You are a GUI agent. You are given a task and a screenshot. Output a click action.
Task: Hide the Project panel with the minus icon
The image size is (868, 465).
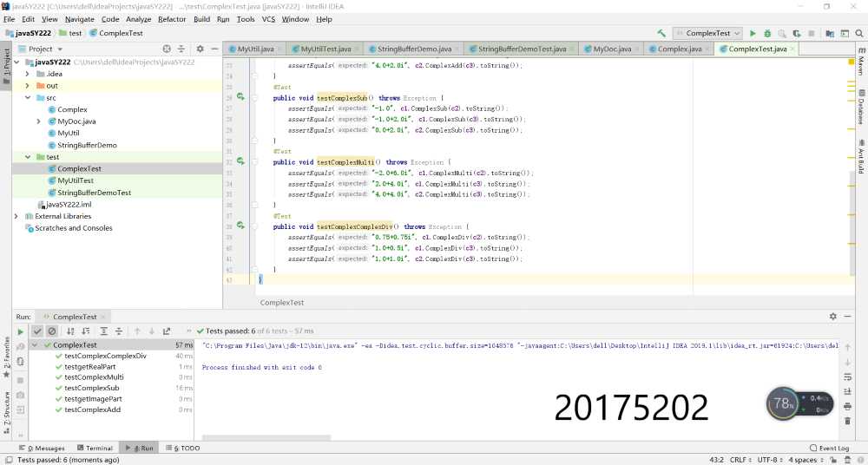coord(214,49)
